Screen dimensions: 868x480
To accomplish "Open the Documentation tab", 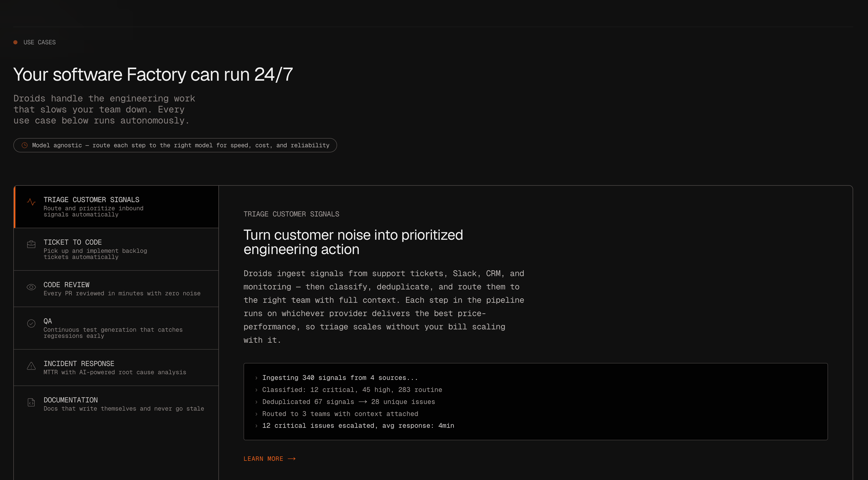I will point(116,404).
